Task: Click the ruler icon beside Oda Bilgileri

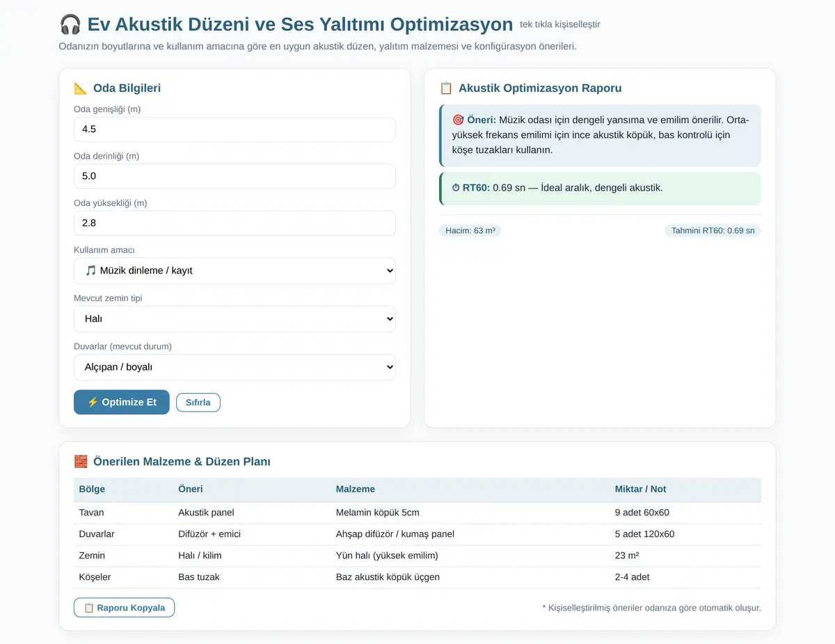Action: (81, 88)
